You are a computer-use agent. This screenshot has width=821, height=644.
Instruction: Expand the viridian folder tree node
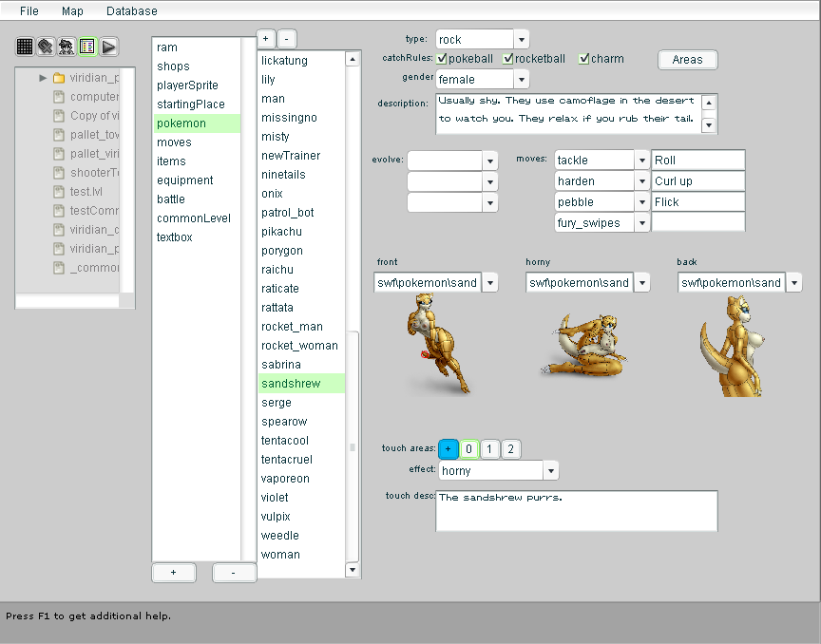tap(43, 78)
